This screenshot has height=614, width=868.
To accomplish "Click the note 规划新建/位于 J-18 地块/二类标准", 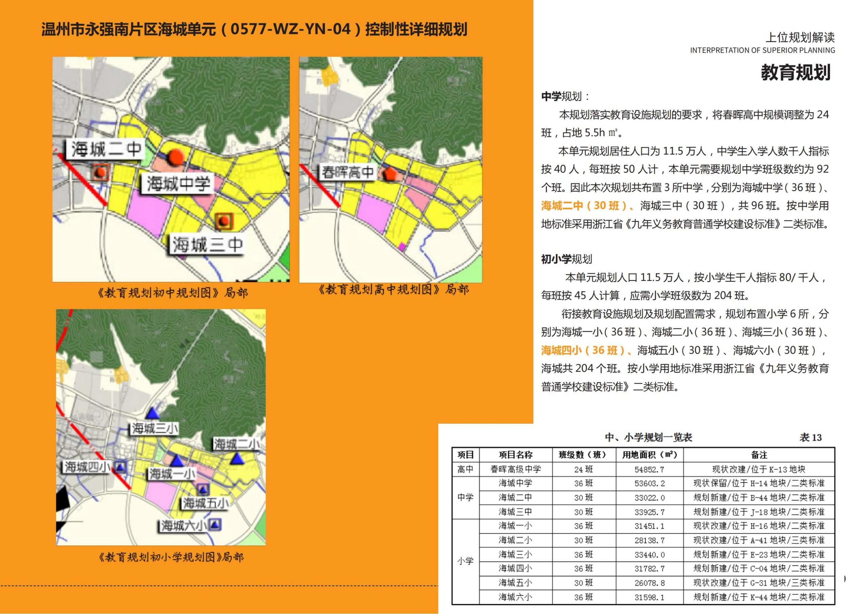I will click(x=759, y=512).
